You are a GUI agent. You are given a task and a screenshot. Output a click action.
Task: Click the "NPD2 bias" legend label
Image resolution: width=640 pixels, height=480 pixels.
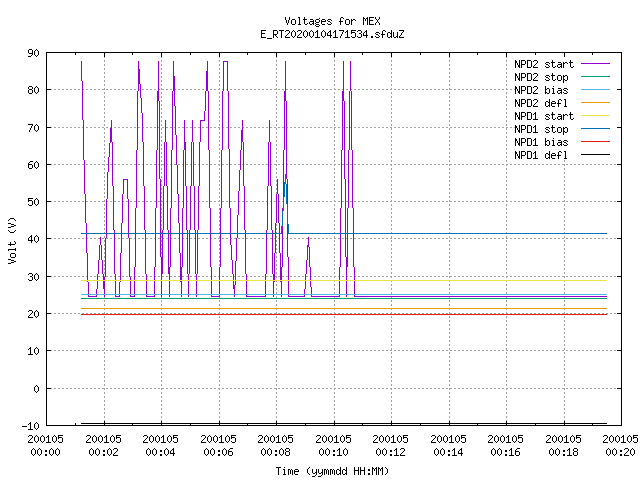541,90
